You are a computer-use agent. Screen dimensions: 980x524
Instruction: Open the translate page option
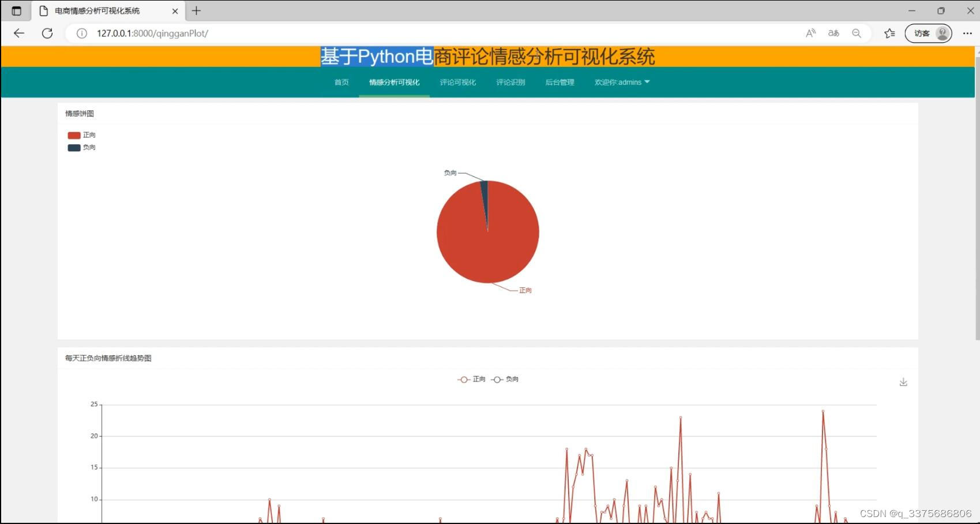pos(833,33)
